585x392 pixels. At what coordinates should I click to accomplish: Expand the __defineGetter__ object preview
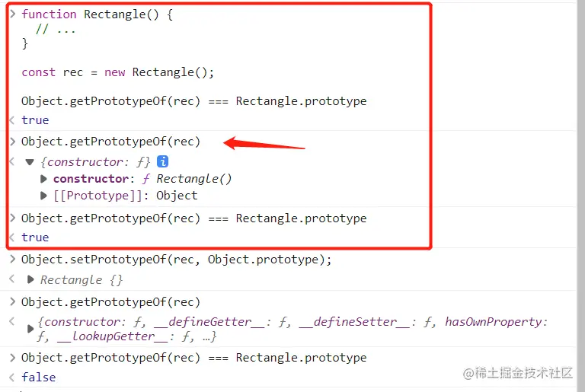(x=30, y=329)
